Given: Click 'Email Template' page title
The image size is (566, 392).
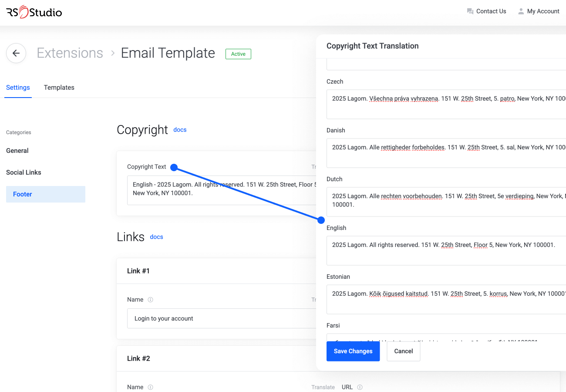Looking at the screenshot, I should tap(168, 53).
